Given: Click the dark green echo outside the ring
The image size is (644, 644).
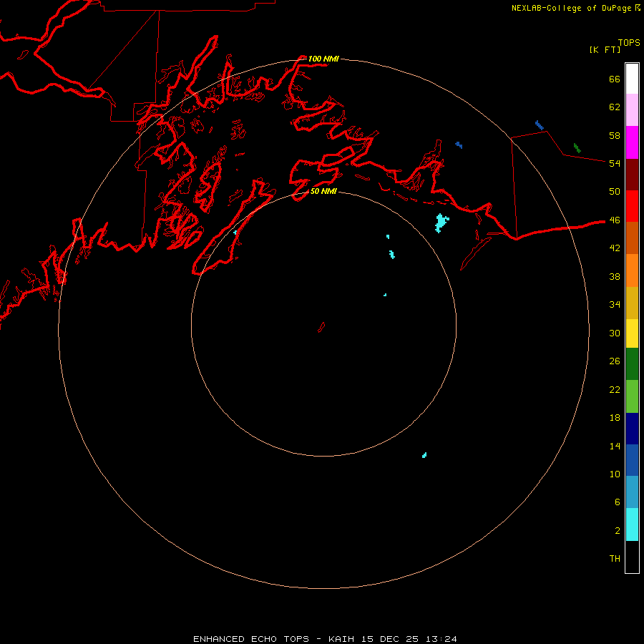Looking at the screenshot, I should pyautogui.click(x=577, y=148).
